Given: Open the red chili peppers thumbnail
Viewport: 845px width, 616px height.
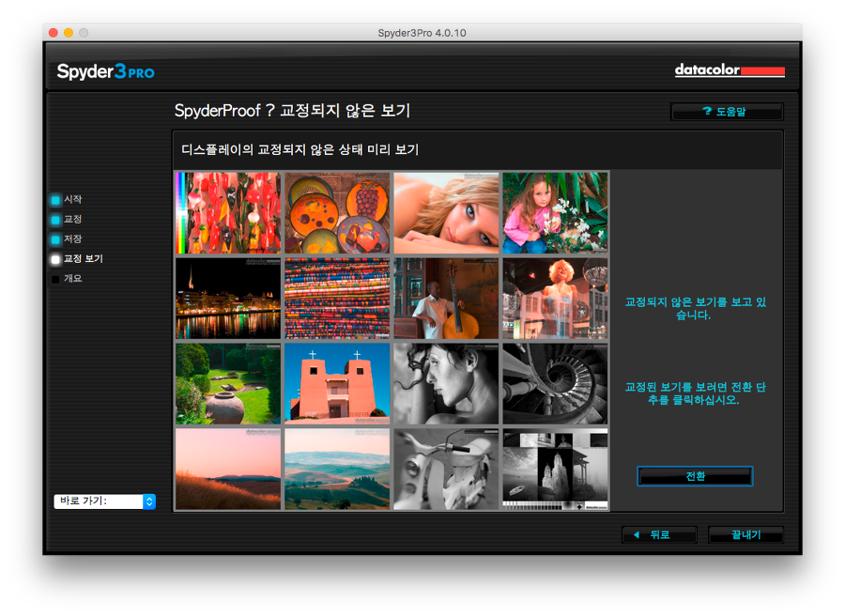Looking at the screenshot, I should click(x=228, y=212).
